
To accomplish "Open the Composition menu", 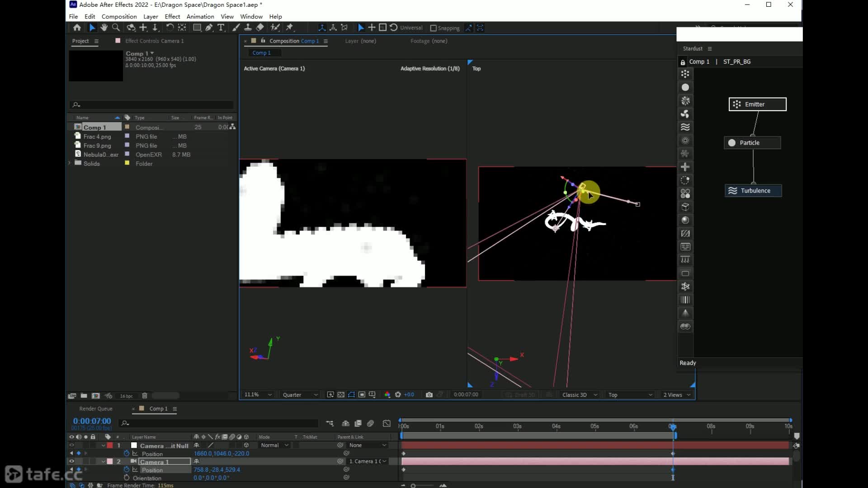I will pos(119,17).
